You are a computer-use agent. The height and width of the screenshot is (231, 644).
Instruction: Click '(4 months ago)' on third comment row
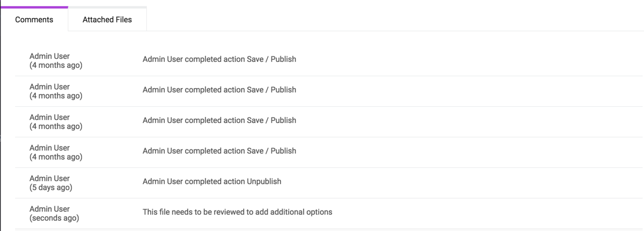pyautogui.click(x=56, y=127)
